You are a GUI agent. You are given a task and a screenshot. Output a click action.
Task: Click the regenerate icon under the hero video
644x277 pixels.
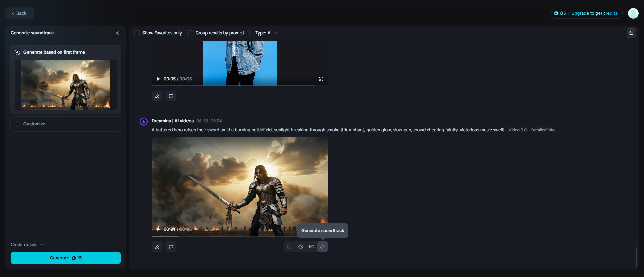(x=171, y=247)
